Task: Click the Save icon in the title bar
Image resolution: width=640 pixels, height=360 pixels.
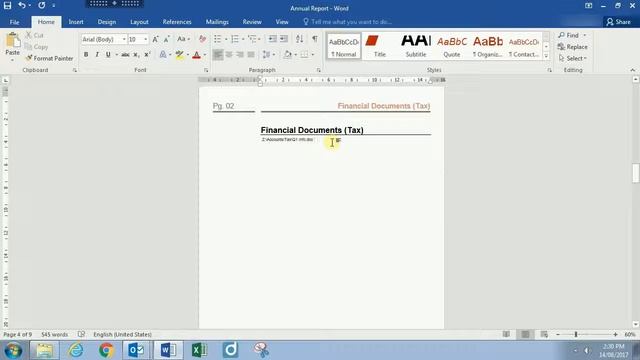Action: [x=7, y=5]
